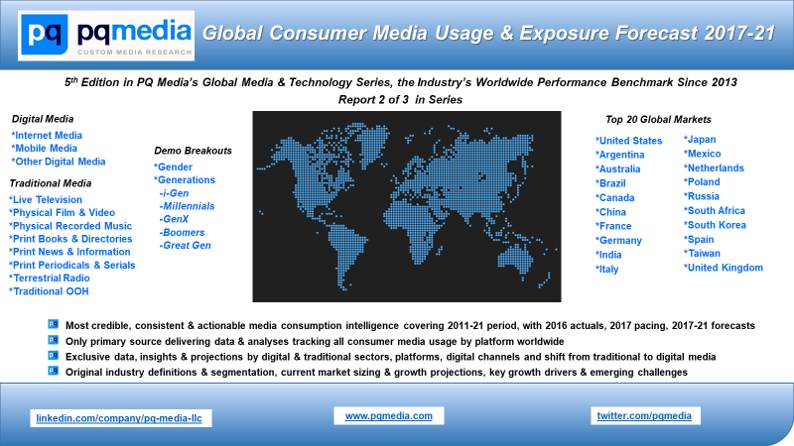Select '*Argentina' in markets list

[620, 155]
